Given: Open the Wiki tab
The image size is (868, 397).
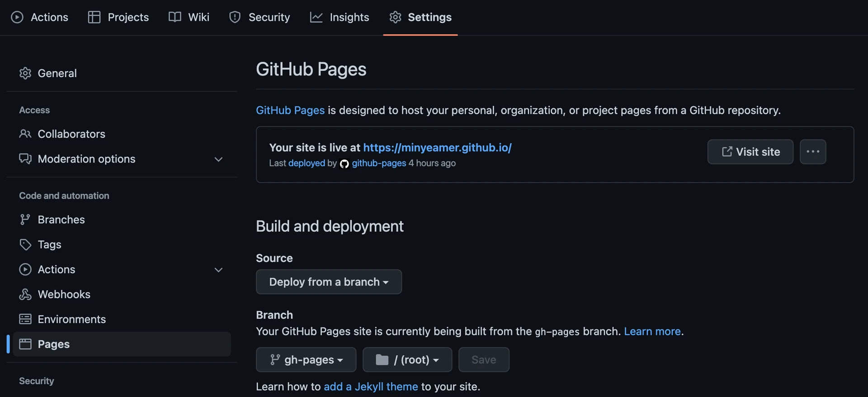Looking at the screenshot, I should (189, 17).
